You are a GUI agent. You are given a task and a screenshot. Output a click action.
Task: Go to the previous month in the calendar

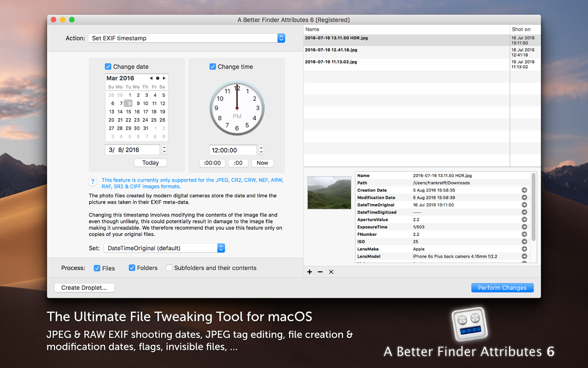151,78
